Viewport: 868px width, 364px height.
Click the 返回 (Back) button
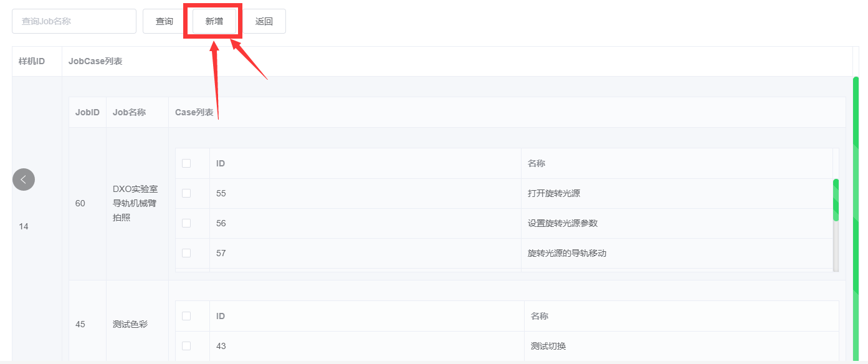click(264, 21)
